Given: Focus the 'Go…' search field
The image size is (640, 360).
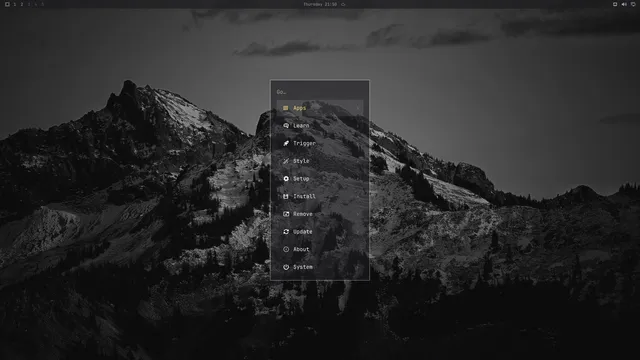Looking at the screenshot, I should pos(320,92).
